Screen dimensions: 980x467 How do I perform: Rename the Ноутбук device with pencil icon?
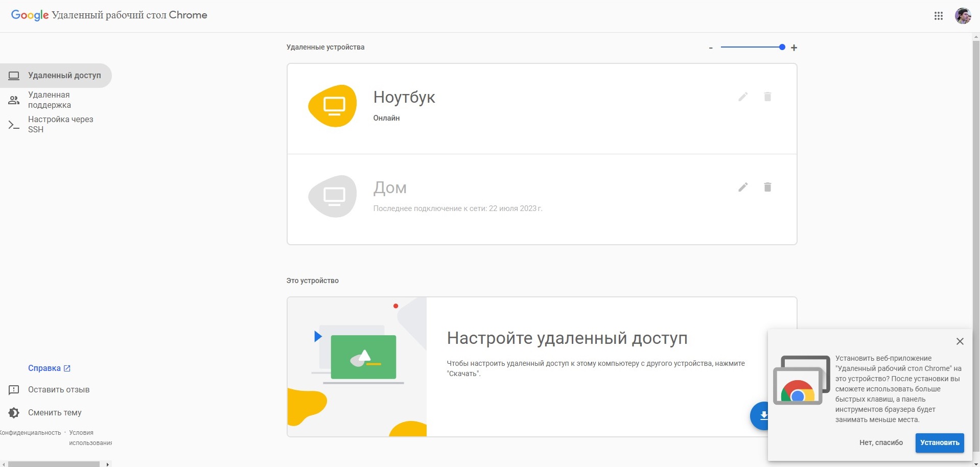coord(743,97)
